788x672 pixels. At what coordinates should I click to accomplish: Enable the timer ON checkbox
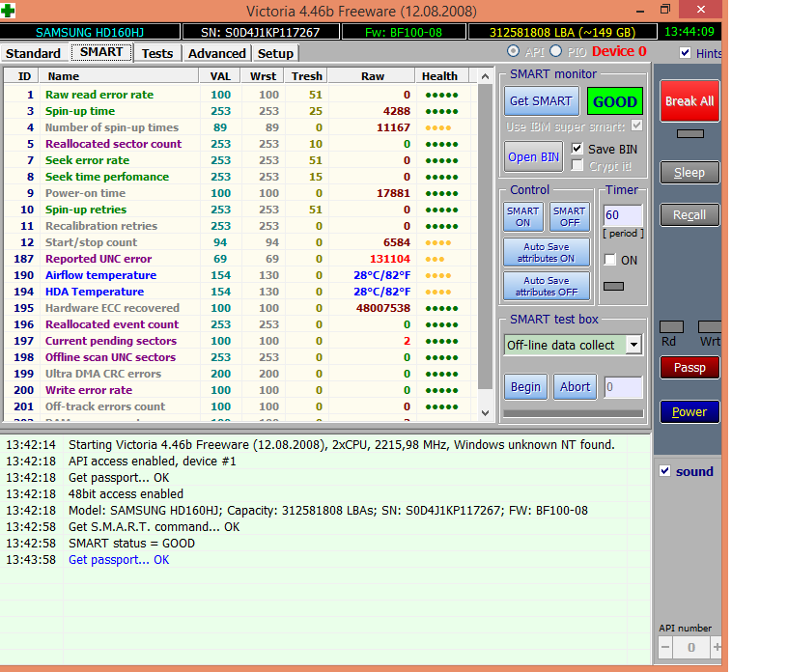(x=609, y=260)
